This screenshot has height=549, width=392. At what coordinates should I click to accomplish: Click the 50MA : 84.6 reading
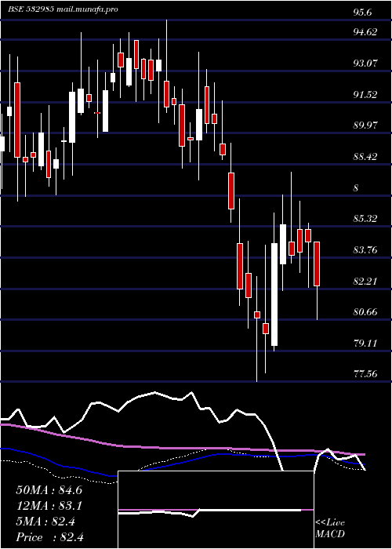[x=49, y=490]
